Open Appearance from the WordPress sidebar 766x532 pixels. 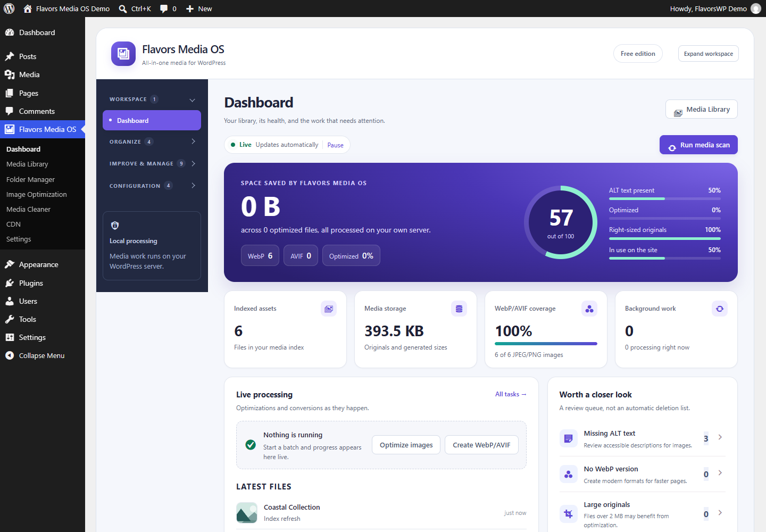(43, 264)
